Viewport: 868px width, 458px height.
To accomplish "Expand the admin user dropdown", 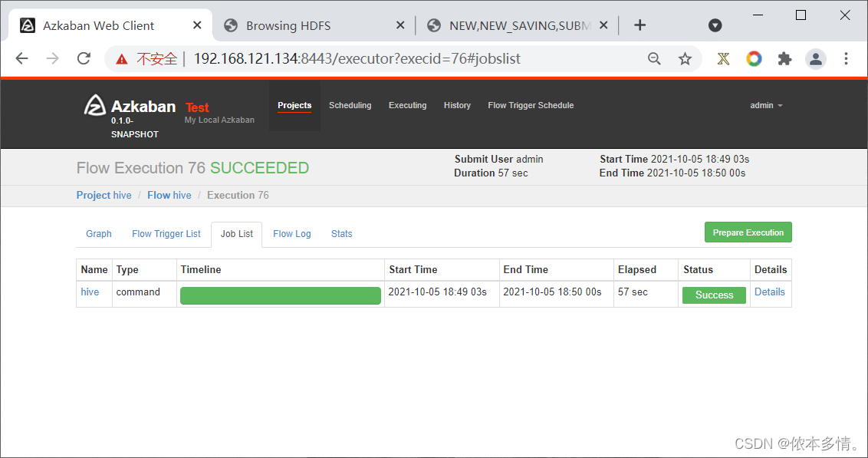I will coord(766,105).
